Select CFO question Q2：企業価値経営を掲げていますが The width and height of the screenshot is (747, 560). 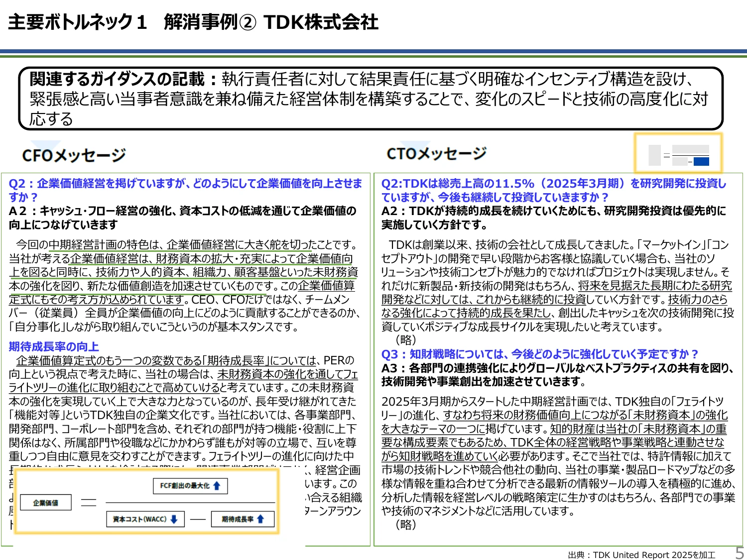pyautogui.click(x=185, y=190)
